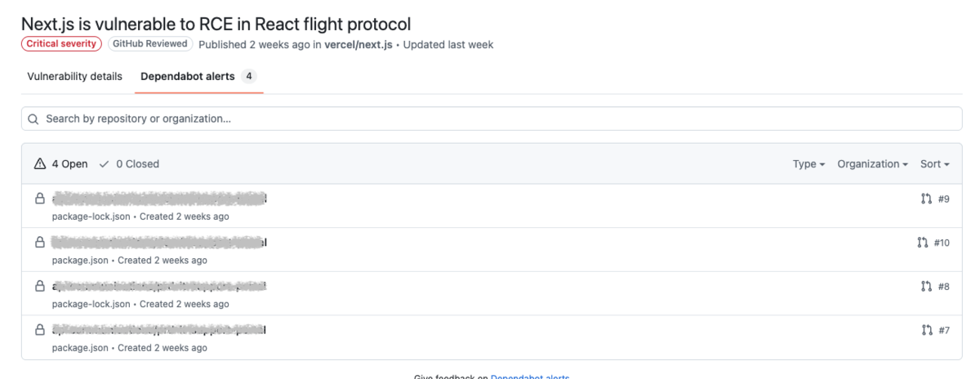Open the Sort dropdown

tap(934, 164)
